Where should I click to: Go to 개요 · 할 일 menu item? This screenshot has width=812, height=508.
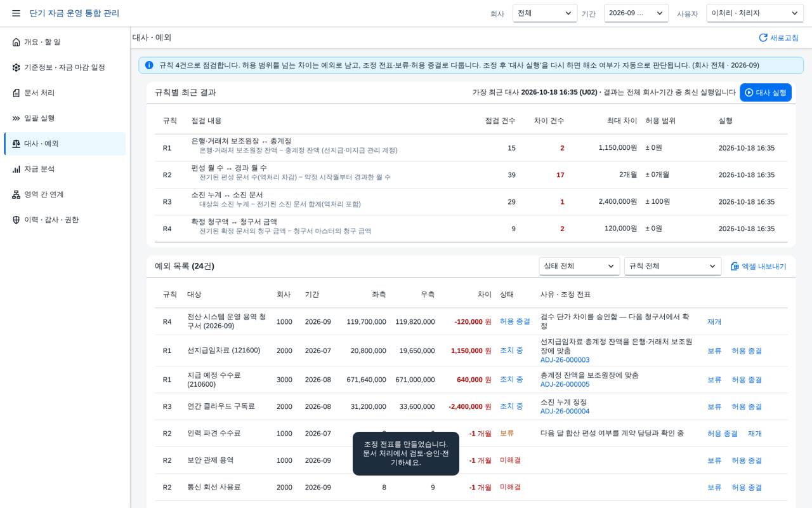click(x=65, y=42)
